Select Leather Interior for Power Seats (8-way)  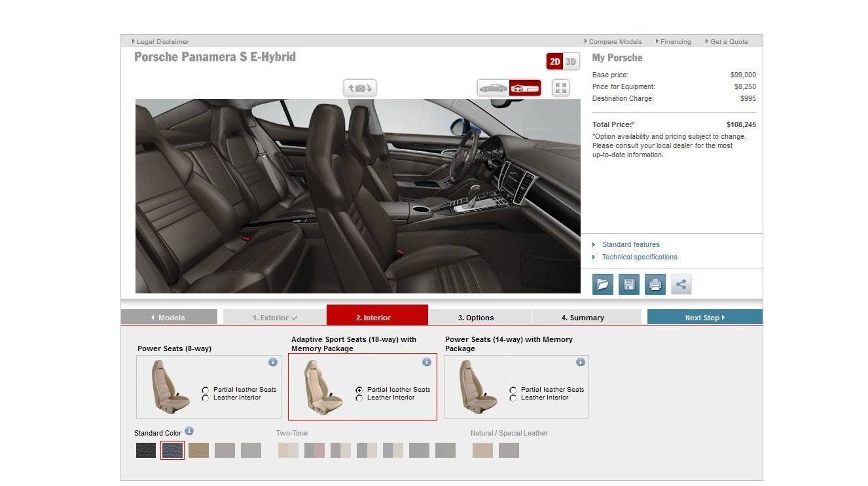206,398
